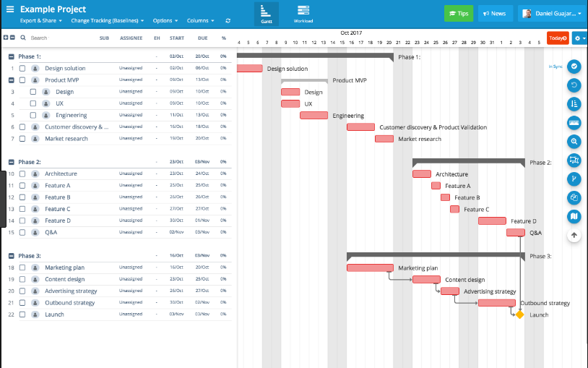Tick the checkbox for Feature A

[22, 186]
